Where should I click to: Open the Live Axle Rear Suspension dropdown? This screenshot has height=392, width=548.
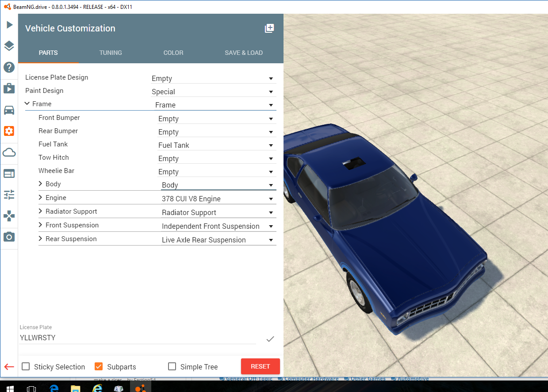(218, 240)
